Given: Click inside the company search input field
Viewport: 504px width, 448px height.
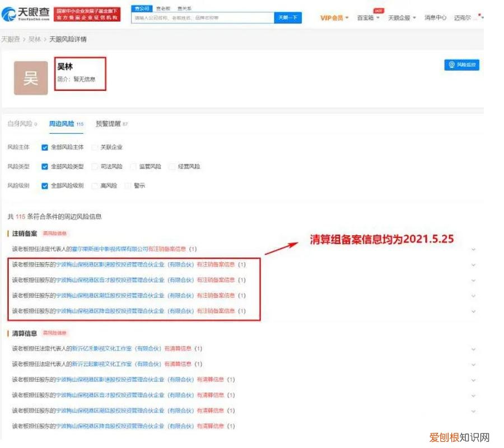Looking at the screenshot, I should [x=202, y=17].
